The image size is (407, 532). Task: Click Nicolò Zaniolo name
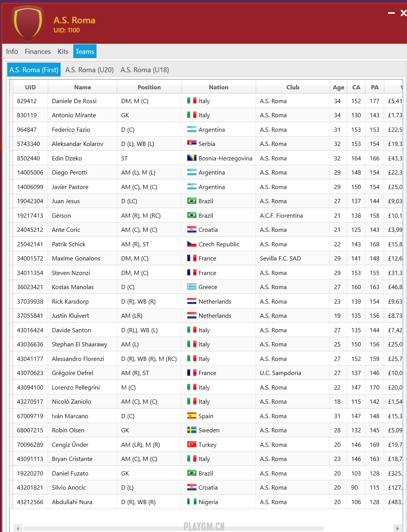tap(72, 402)
